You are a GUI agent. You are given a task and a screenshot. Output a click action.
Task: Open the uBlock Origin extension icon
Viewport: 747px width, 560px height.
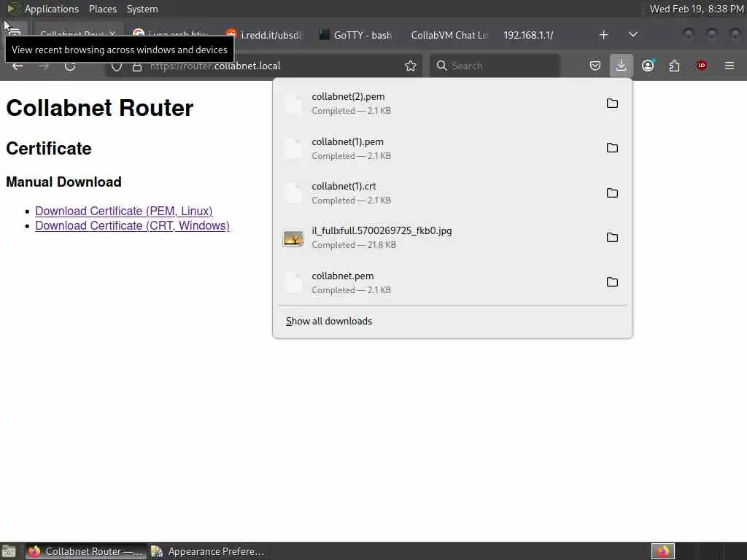coord(701,65)
